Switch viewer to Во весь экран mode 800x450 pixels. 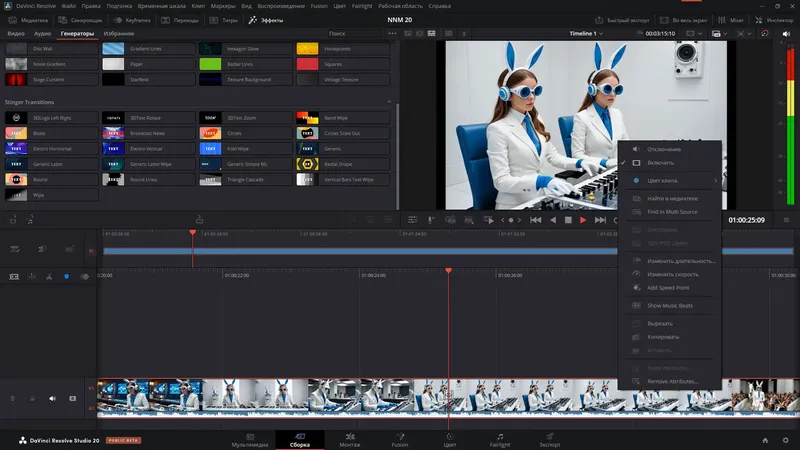click(684, 20)
